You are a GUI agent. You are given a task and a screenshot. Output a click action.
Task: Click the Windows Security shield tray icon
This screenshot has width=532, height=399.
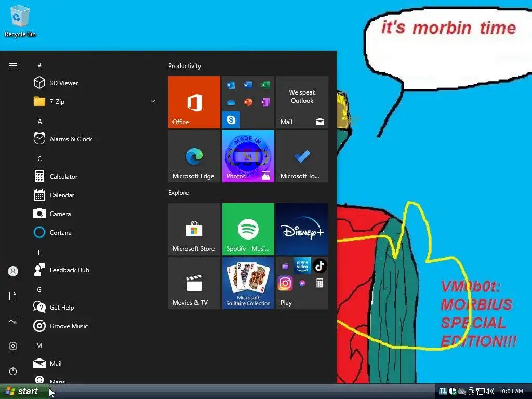click(453, 391)
